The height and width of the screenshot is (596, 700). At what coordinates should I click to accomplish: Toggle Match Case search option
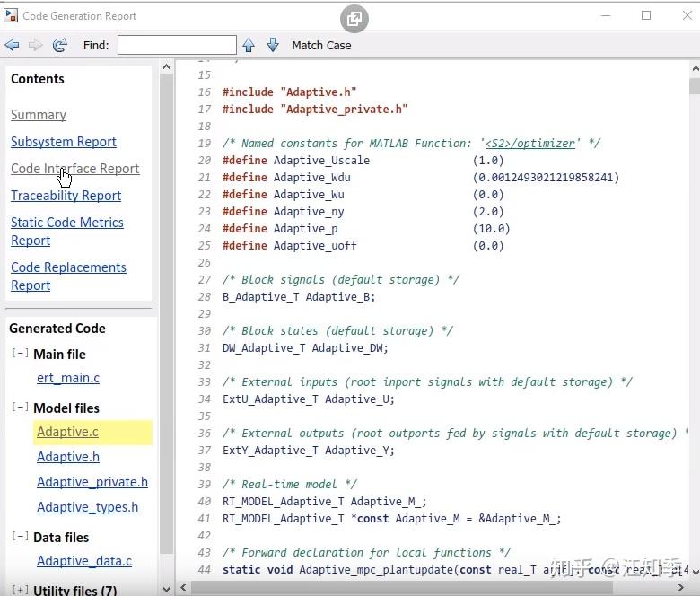tap(321, 46)
